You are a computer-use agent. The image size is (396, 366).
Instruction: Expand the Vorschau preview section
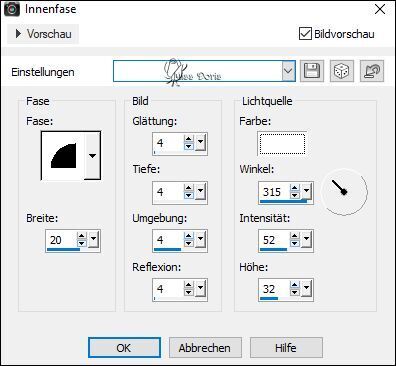pyautogui.click(x=43, y=34)
